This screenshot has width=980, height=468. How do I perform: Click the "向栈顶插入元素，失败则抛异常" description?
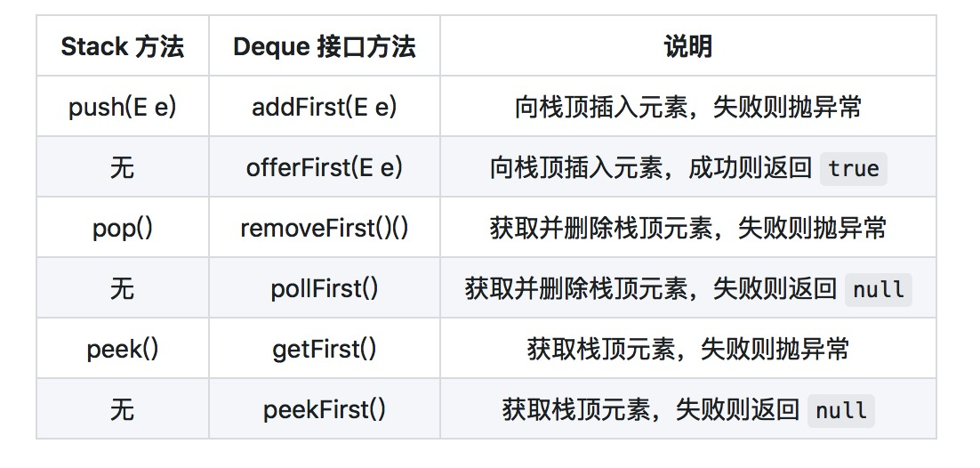coord(687,107)
